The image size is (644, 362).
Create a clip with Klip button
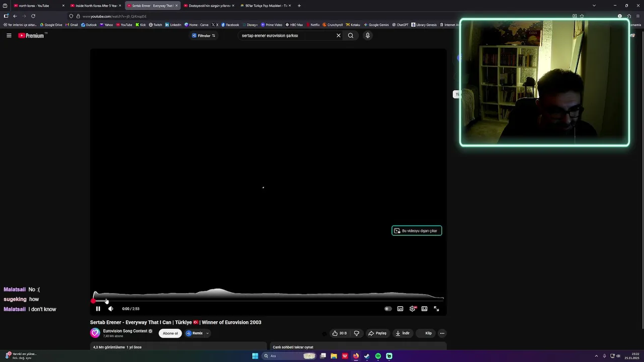426,333
